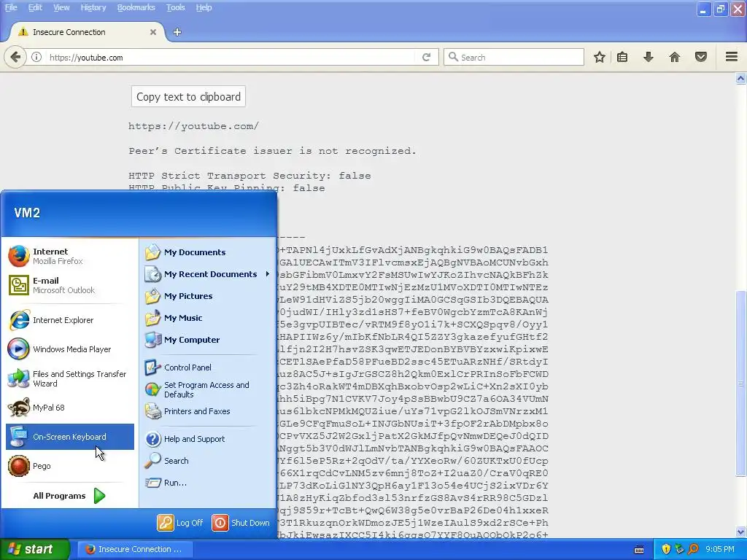Open the Run dialog
Image resolution: width=747 pixels, height=560 pixels.
tap(207, 483)
